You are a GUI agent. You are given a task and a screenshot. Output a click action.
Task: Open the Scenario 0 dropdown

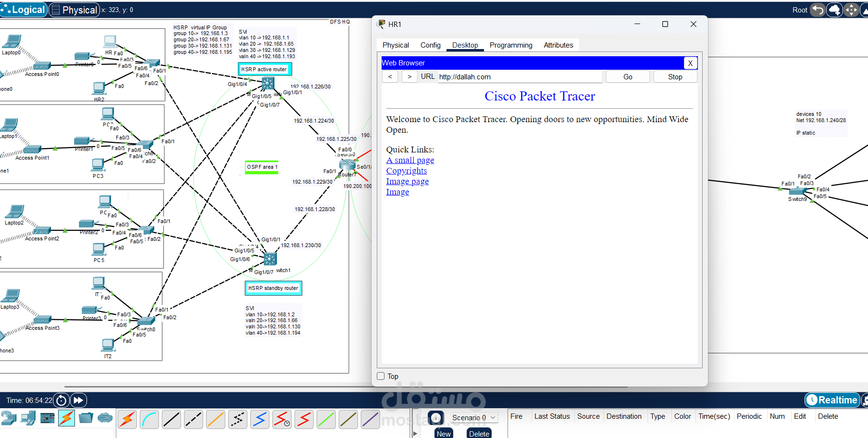point(474,417)
